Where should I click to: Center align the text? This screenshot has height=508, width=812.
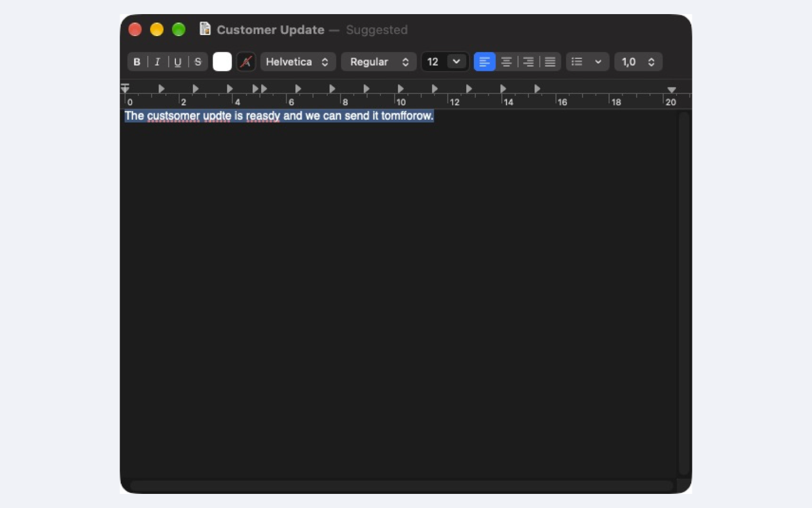point(506,62)
